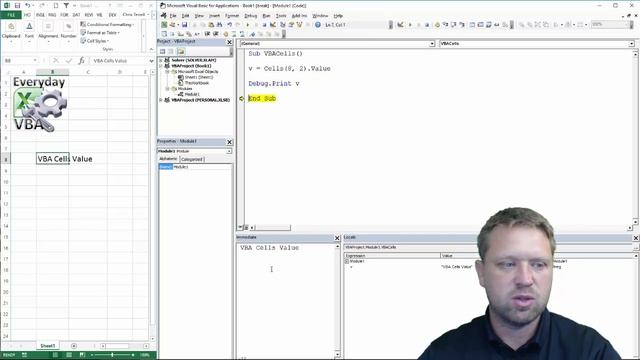Open the Insert menu in VBA editor
Viewport: 640px width, 360px height.
(x=215, y=16)
